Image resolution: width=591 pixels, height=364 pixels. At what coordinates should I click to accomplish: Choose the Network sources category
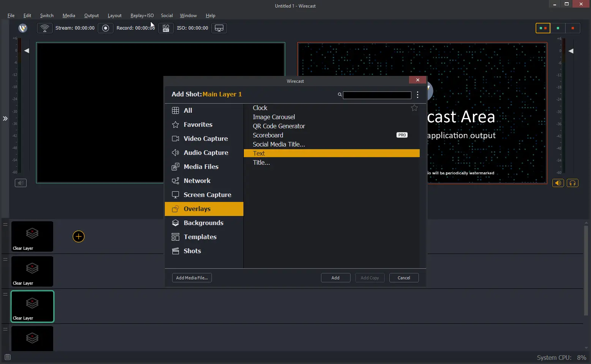point(204,181)
